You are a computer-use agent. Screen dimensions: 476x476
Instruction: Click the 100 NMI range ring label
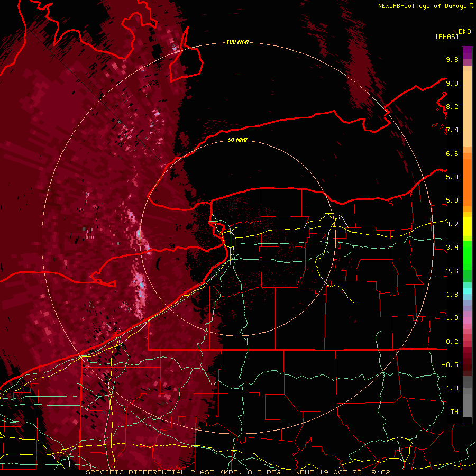(237, 42)
